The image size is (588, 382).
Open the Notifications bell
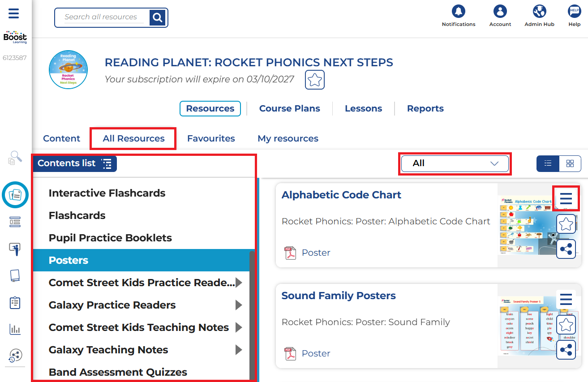[x=458, y=12]
